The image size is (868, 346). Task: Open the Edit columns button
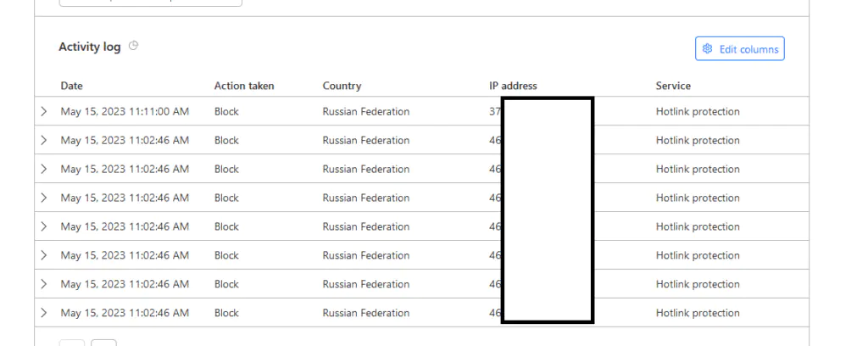point(740,49)
